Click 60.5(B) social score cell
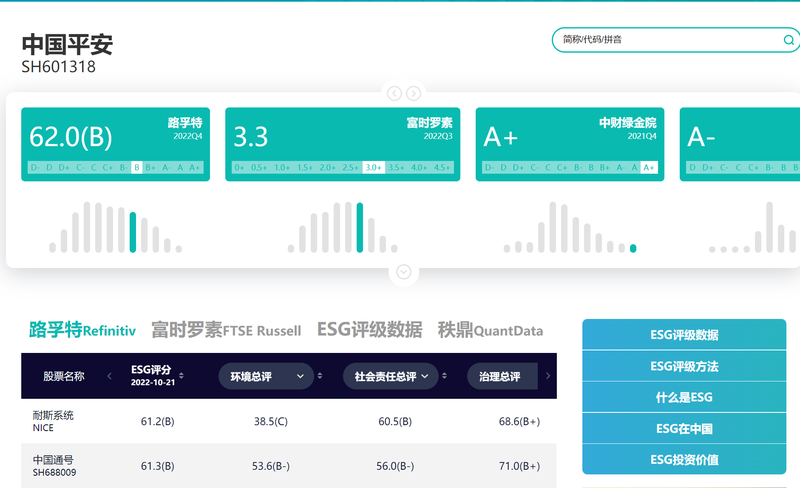Image resolution: width=800 pixels, height=488 pixels. tap(395, 422)
